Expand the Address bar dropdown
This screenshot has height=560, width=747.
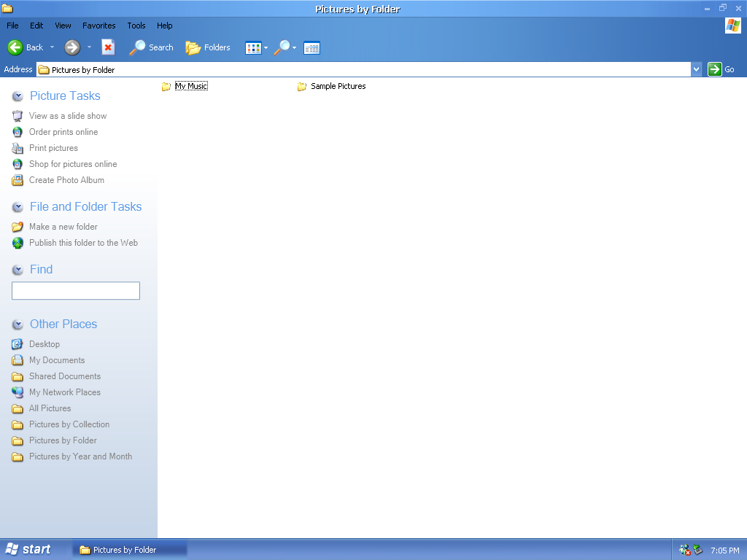[x=696, y=69]
